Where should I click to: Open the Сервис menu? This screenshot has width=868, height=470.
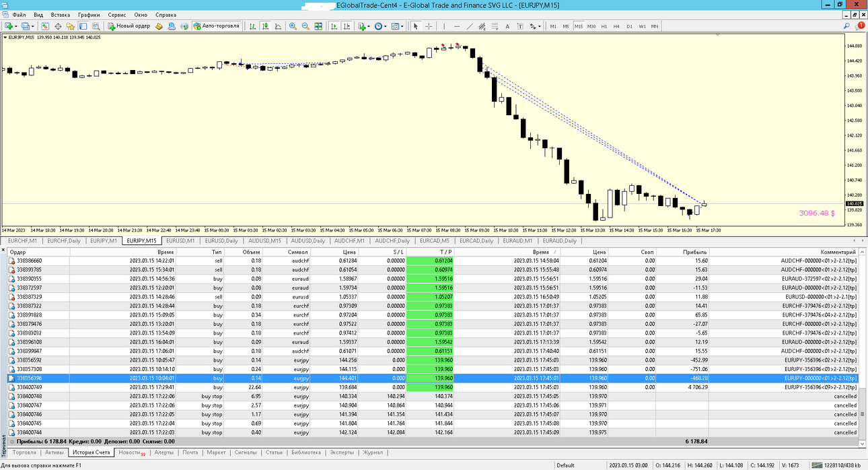point(117,15)
